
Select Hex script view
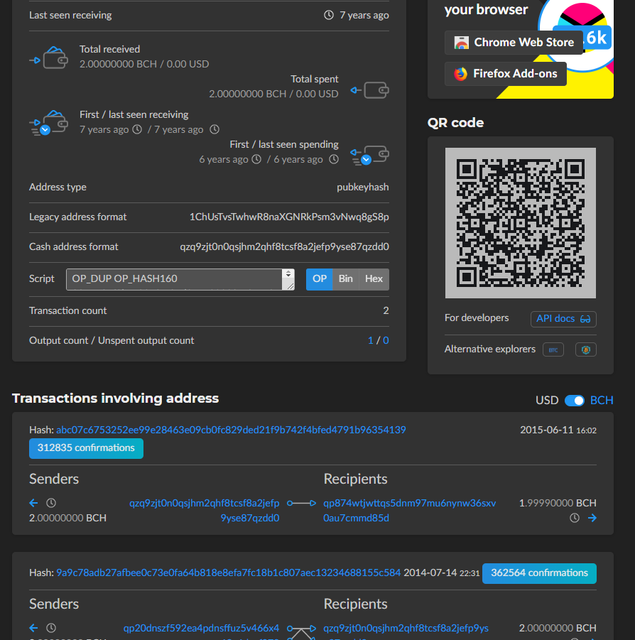click(374, 279)
